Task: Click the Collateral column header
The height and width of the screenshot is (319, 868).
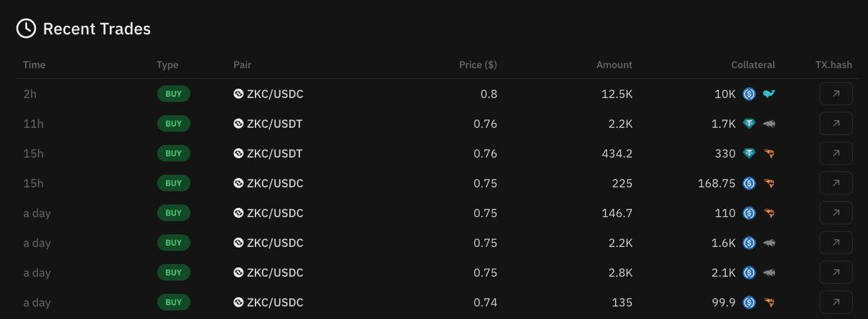Action: click(x=753, y=65)
